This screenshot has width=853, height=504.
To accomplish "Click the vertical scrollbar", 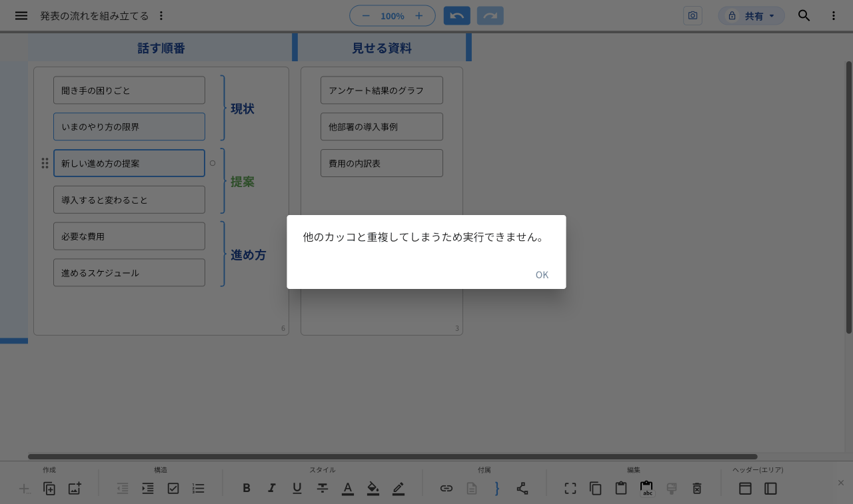I will pos(849,197).
